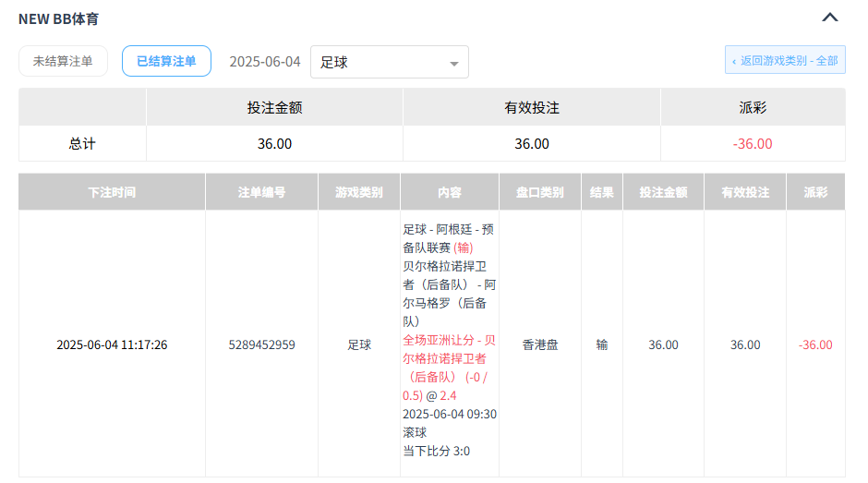
Task: Click the 总计 row label
Action: point(82,144)
